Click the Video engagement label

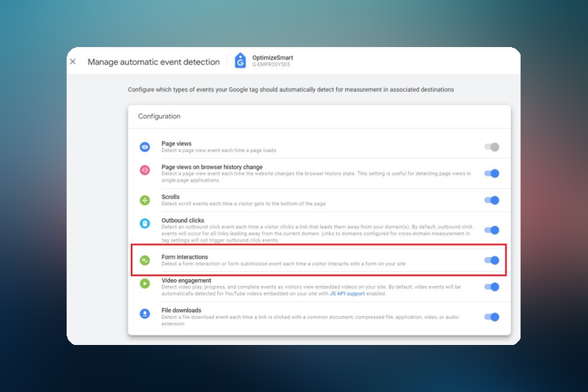pos(186,280)
